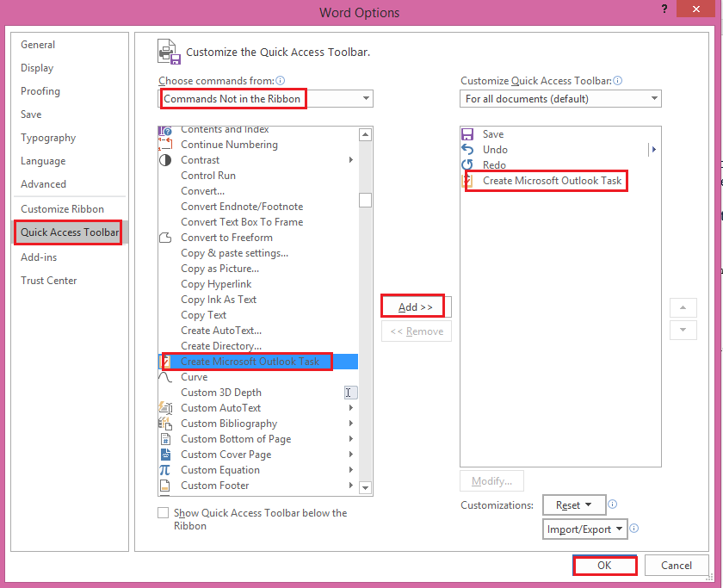The width and height of the screenshot is (723, 588).
Task: Click the Custom Cover Page icon
Action: (165, 455)
